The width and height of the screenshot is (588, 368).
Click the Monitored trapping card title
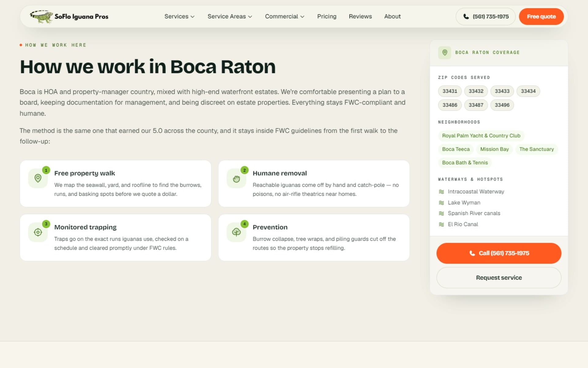(85, 227)
